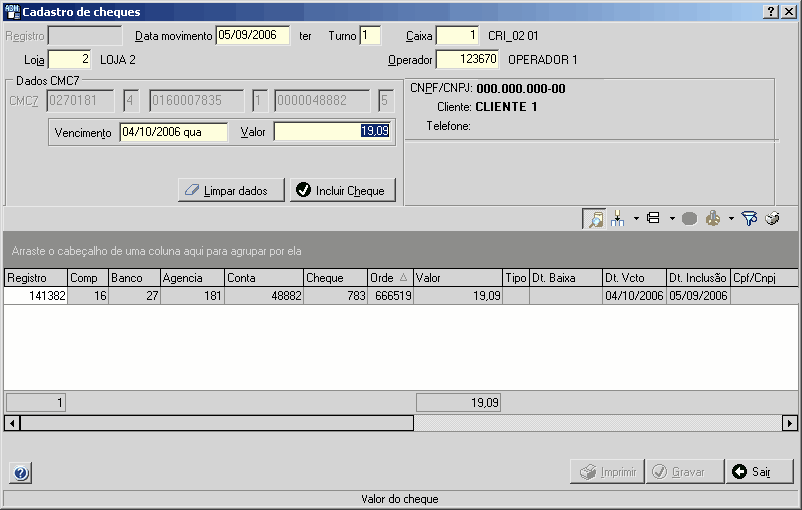Viewport: 802px width, 510px height.
Task: Click the Sair button
Action: pyautogui.click(x=760, y=471)
